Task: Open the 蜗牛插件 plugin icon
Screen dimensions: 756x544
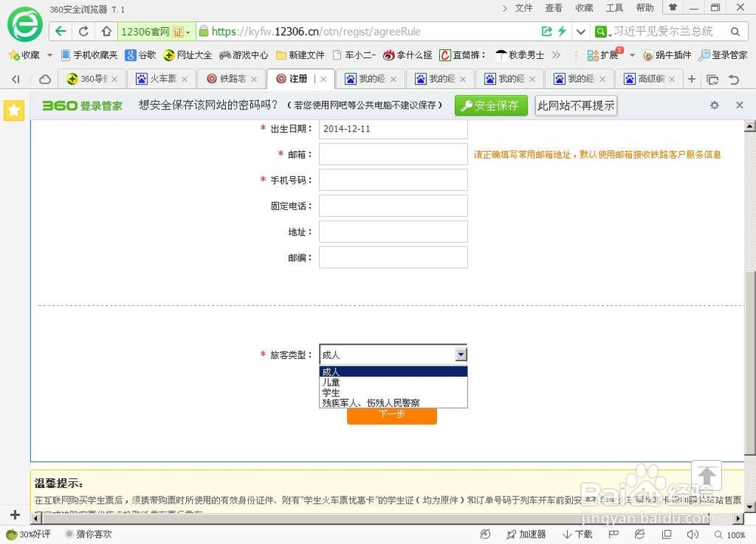Action: (x=665, y=54)
